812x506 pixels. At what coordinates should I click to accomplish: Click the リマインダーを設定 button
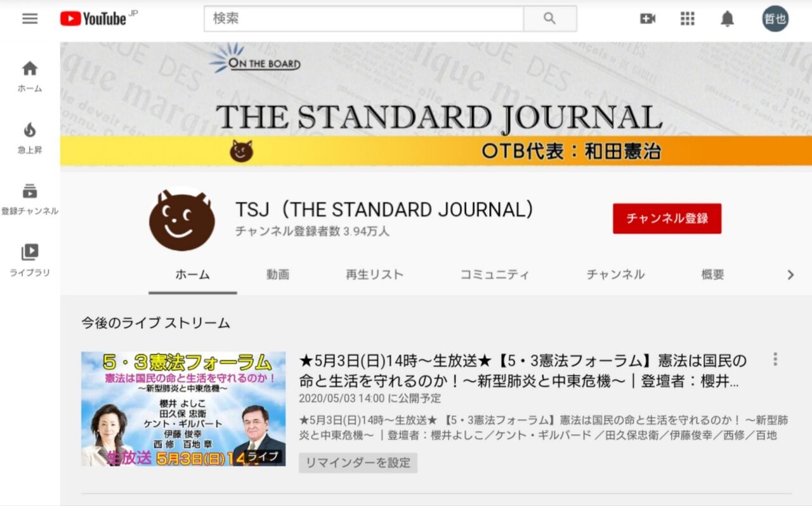pyautogui.click(x=358, y=463)
